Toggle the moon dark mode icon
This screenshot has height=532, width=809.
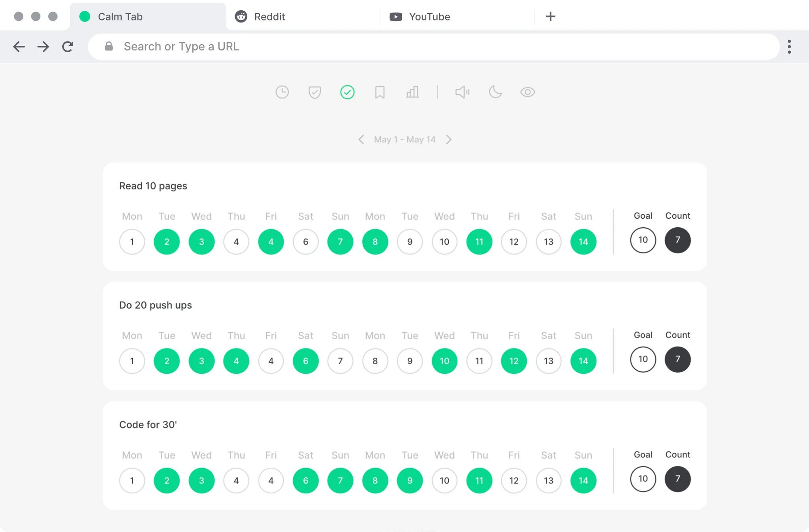coord(495,92)
